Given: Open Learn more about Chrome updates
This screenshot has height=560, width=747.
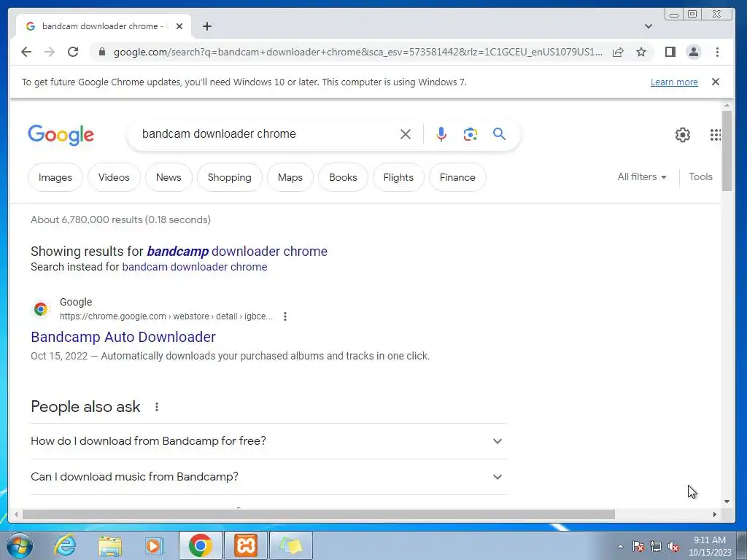Looking at the screenshot, I should click(674, 82).
